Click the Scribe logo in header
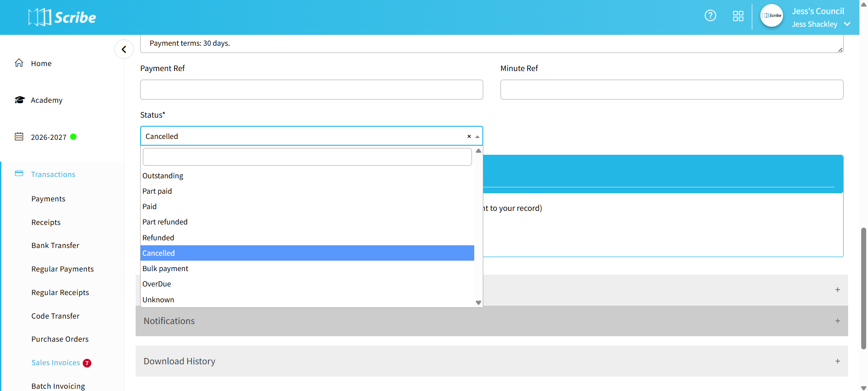The height and width of the screenshot is (391, 868). [62, 17]
